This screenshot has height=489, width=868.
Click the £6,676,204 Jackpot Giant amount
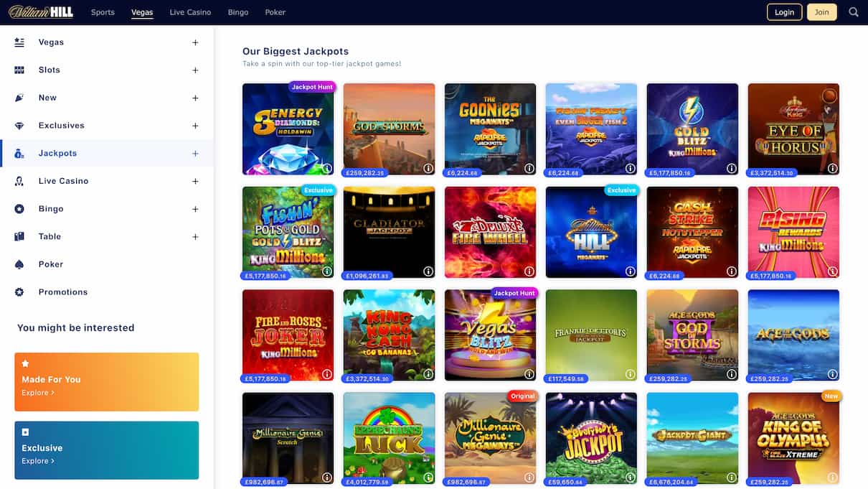click(670, 482)
